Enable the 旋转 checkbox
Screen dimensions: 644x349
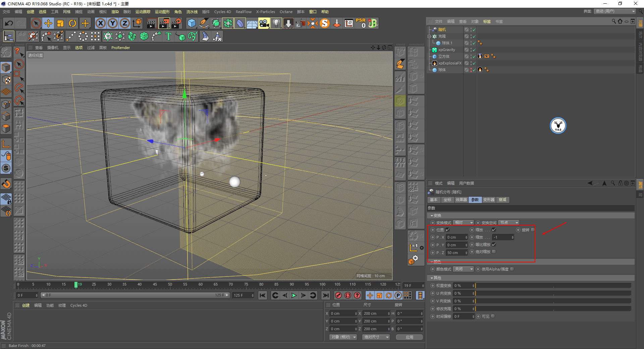[533, 230]
